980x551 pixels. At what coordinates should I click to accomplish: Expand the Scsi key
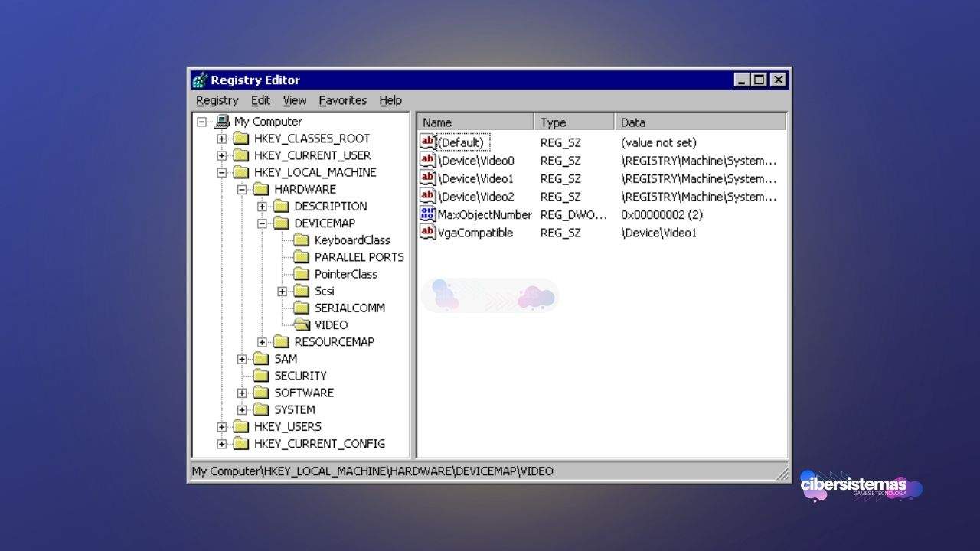click(282, 291)
